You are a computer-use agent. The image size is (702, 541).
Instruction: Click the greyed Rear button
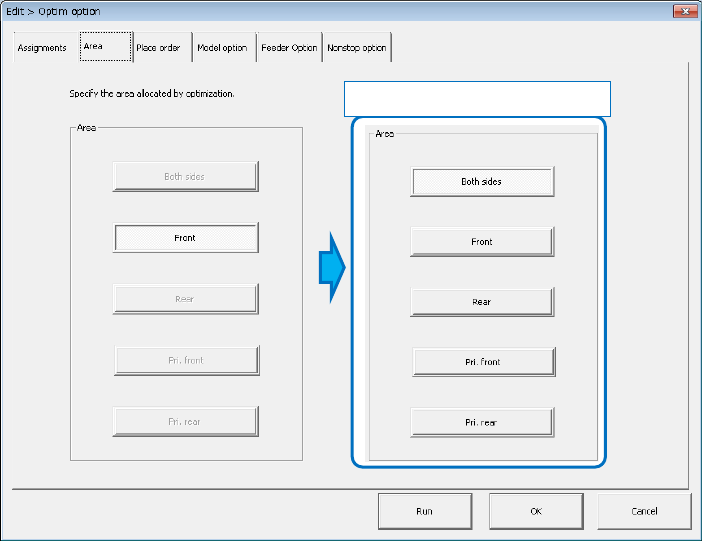point(185,299)
